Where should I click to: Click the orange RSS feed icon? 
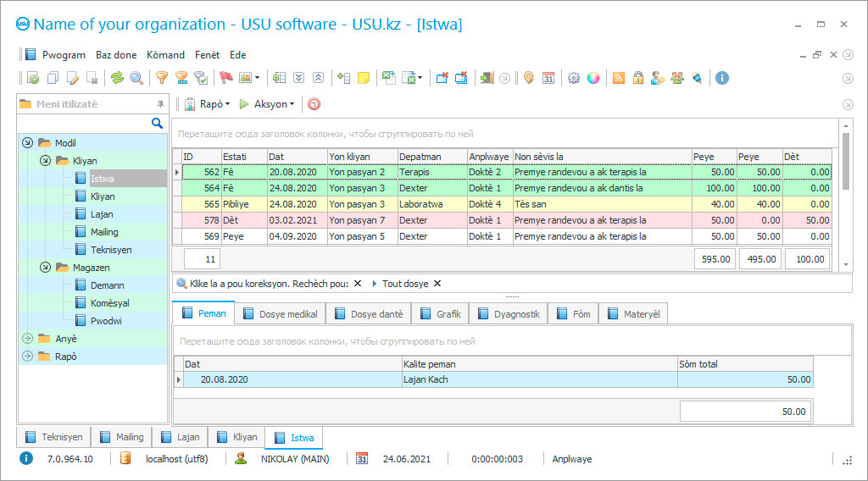(x=619, y=78)
